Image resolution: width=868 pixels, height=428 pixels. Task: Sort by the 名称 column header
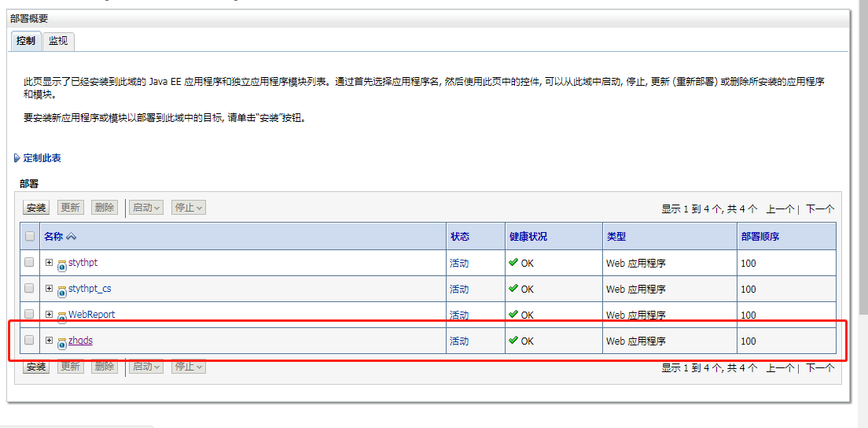click(53, 237)
